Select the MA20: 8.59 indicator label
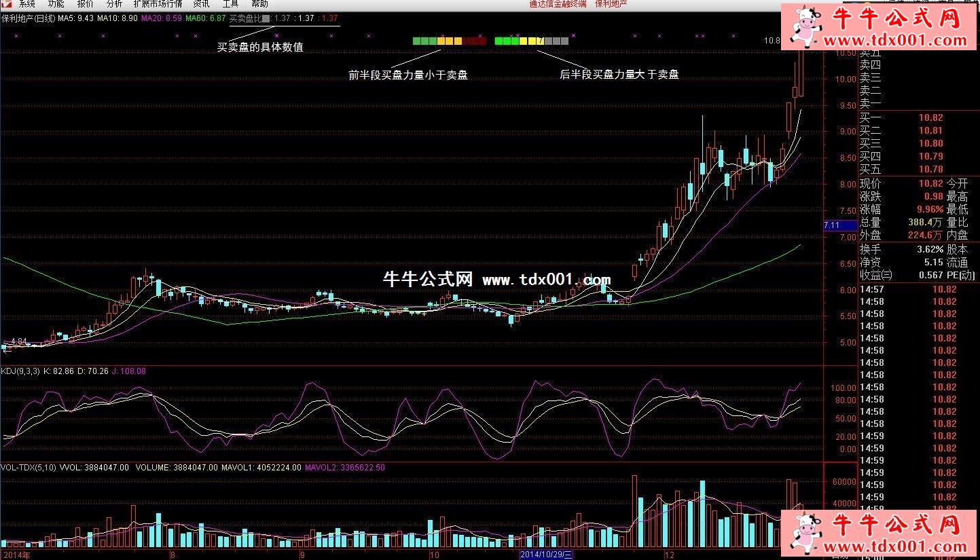 pyautogui.click(x=162, y=18)
